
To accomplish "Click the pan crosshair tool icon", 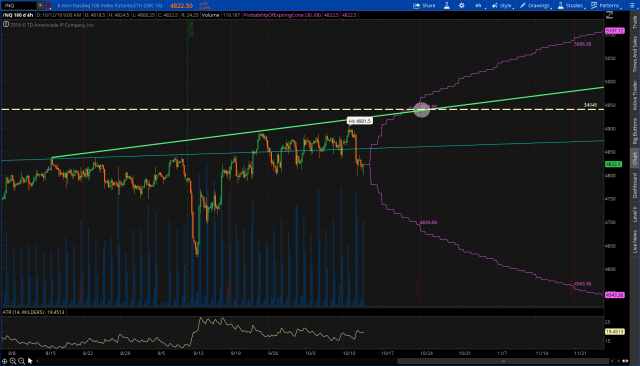I will pyautogui.click(x=4, y=361).
